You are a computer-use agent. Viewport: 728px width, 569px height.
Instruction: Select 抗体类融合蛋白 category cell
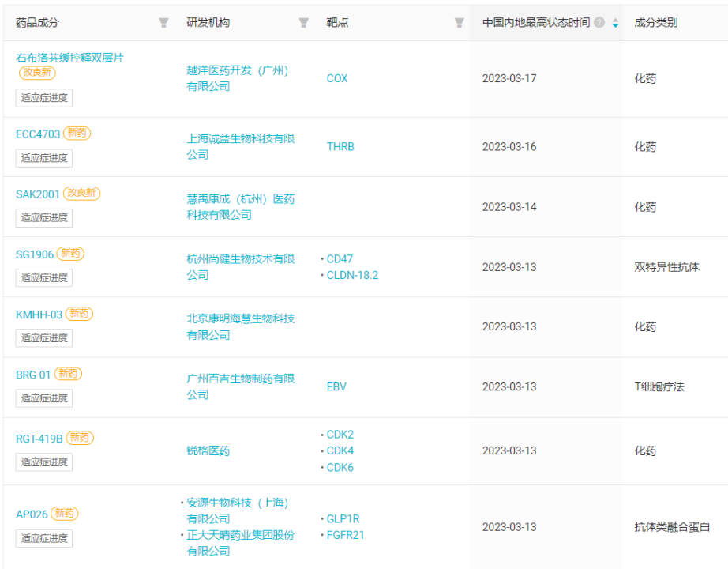point(672,527)
